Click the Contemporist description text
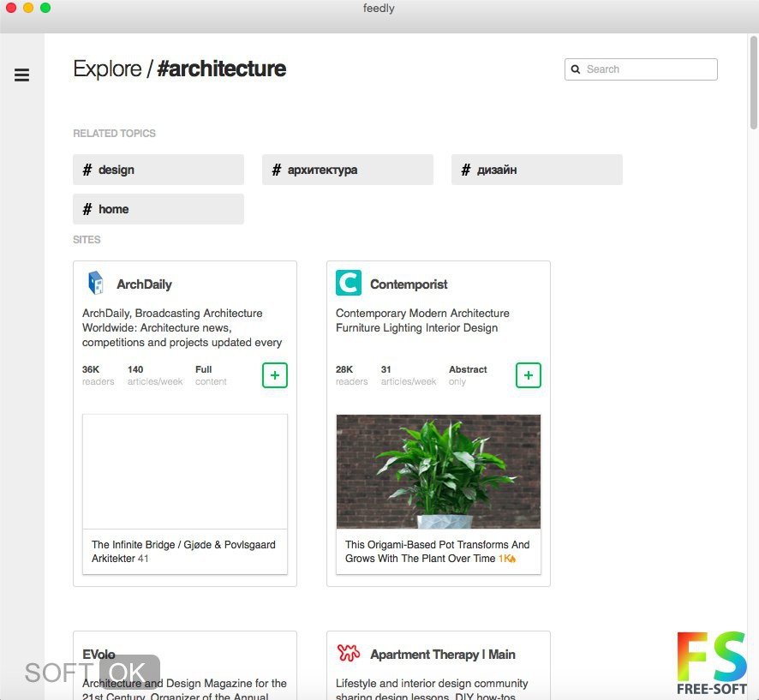 tap(422, 320)
